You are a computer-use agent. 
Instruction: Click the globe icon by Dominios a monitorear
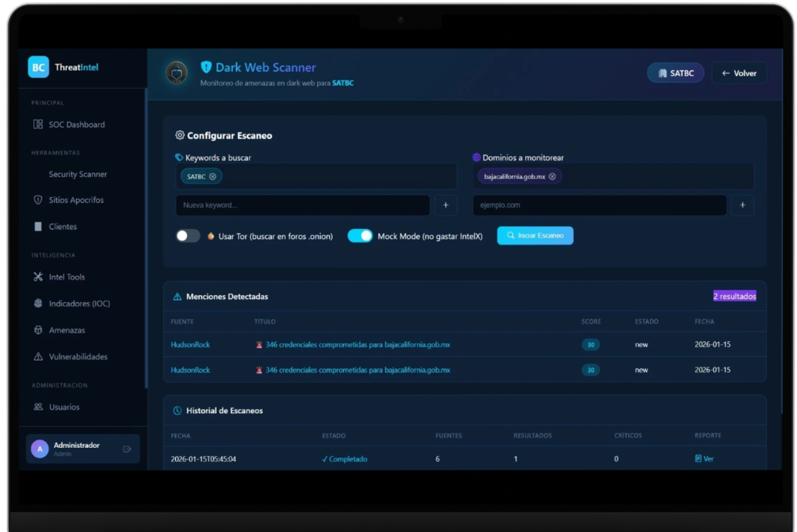pyautogui.click(x=476, y=158)
